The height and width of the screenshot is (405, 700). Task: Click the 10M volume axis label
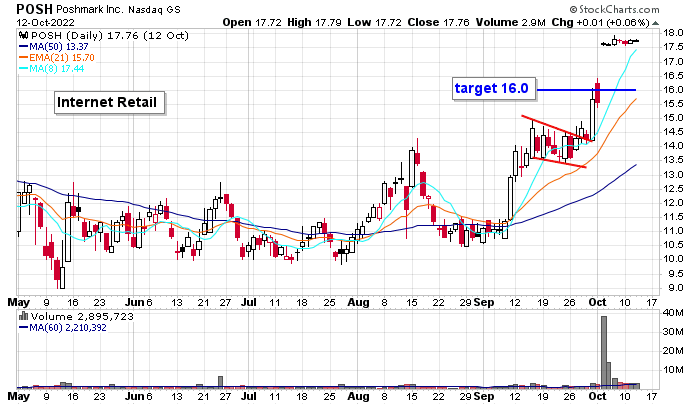(673, 370)
